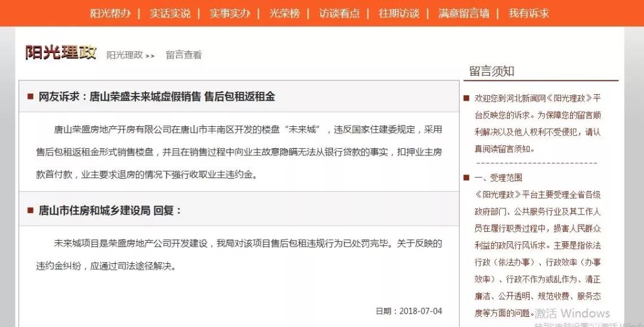644x327 pixels.
Task: Open the 阳光帮办 menu item
Action: (110, 13)
